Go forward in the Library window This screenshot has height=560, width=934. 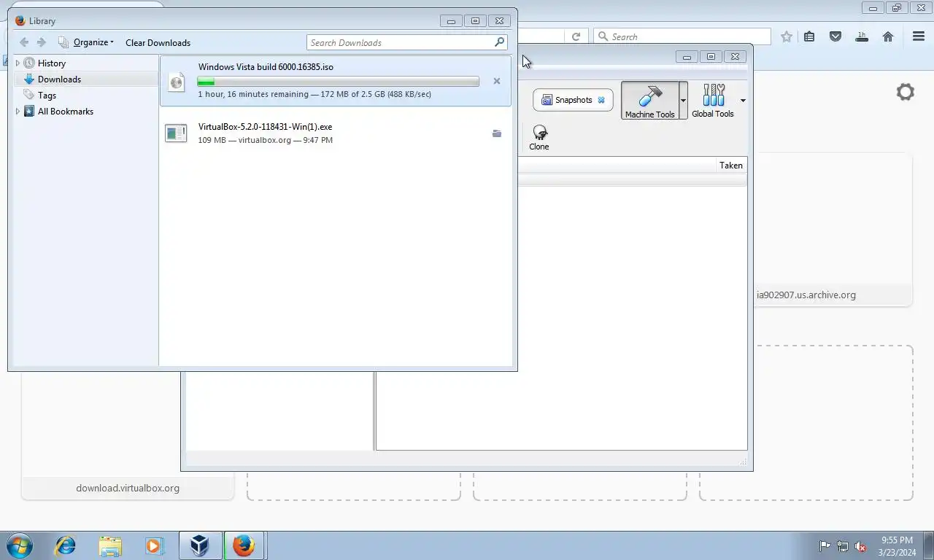(42, 42)
